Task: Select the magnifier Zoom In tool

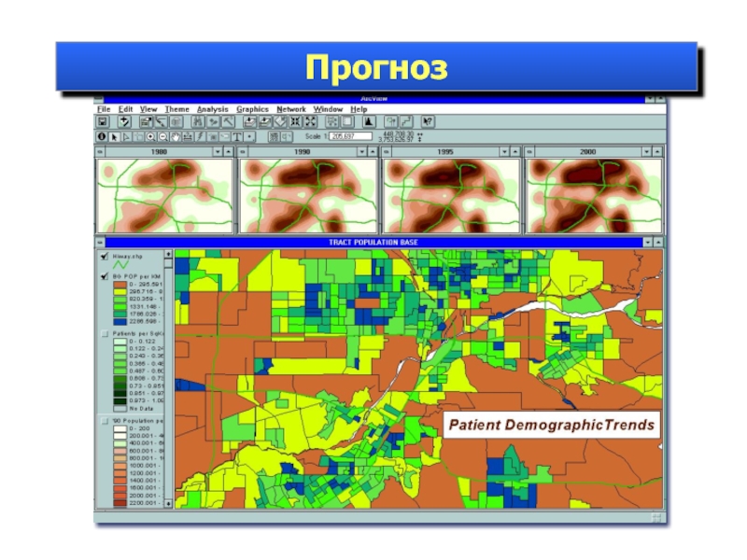Action: pos(150,137)
